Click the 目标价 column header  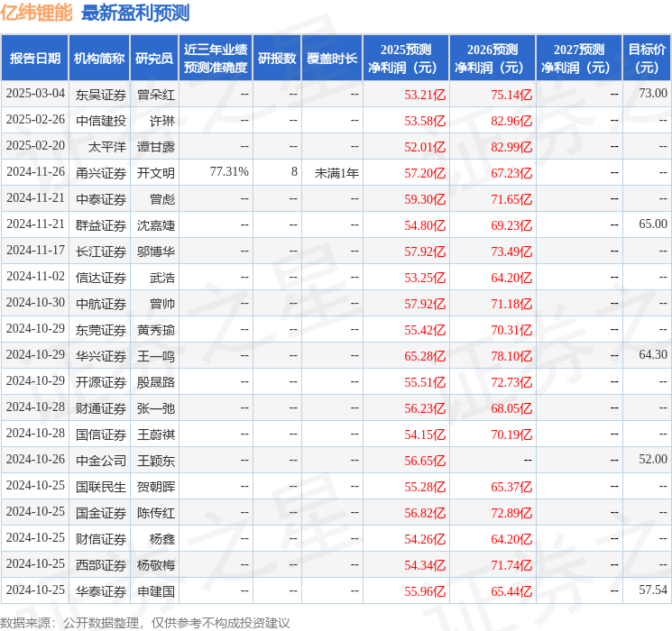coord(646,59)
